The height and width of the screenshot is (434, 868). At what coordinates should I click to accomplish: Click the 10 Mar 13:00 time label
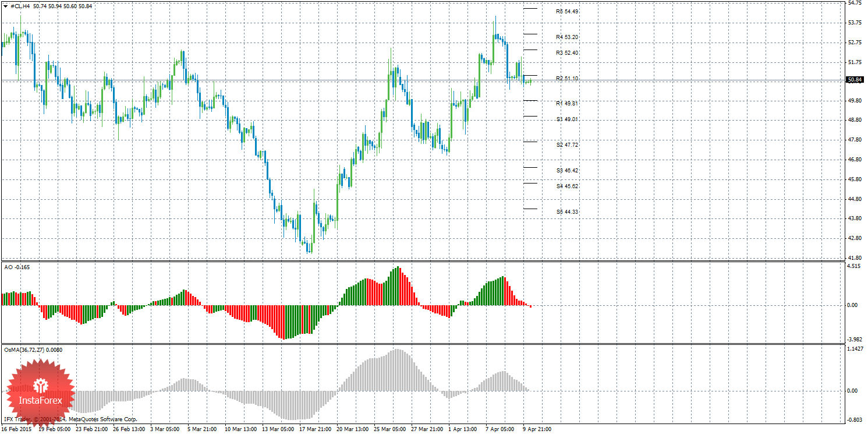[241, 429]
